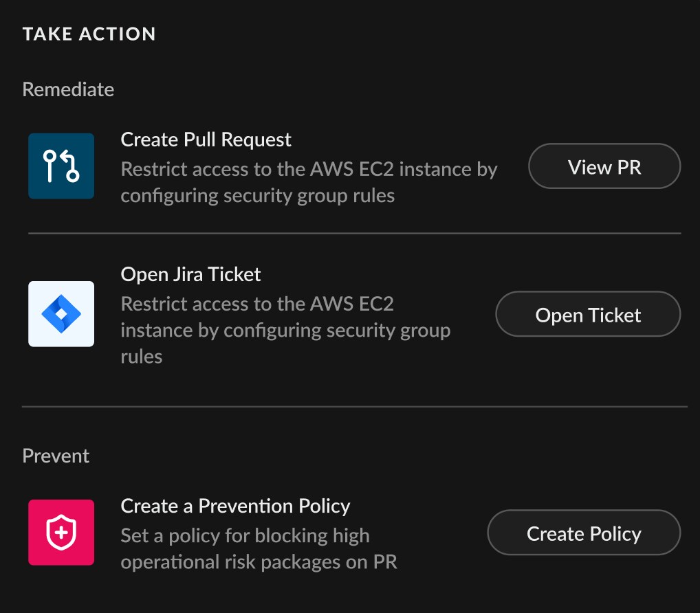Click the lone word 'rules' in Jira description
The width and height of the screenshot is (700, 613).
coord(141,357)
